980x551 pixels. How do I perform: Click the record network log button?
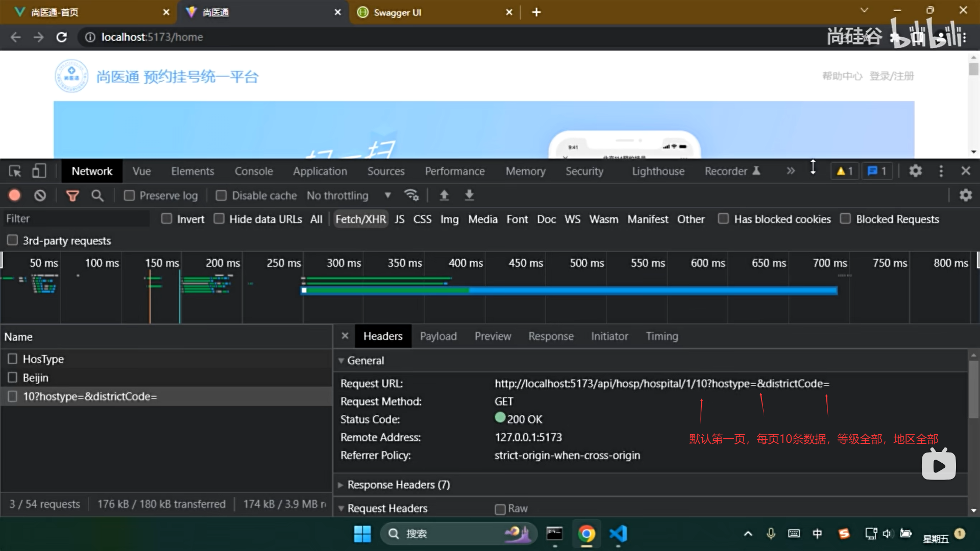(x=14, y=195)
